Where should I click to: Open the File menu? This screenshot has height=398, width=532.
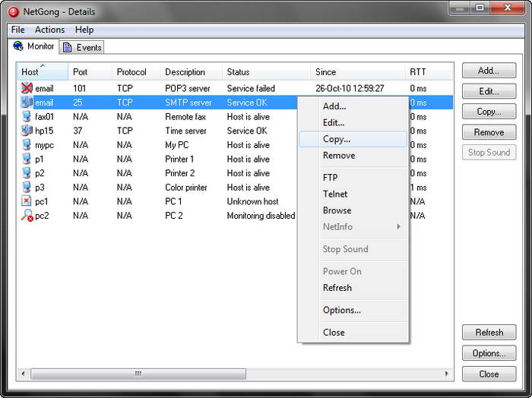[17, 30]
